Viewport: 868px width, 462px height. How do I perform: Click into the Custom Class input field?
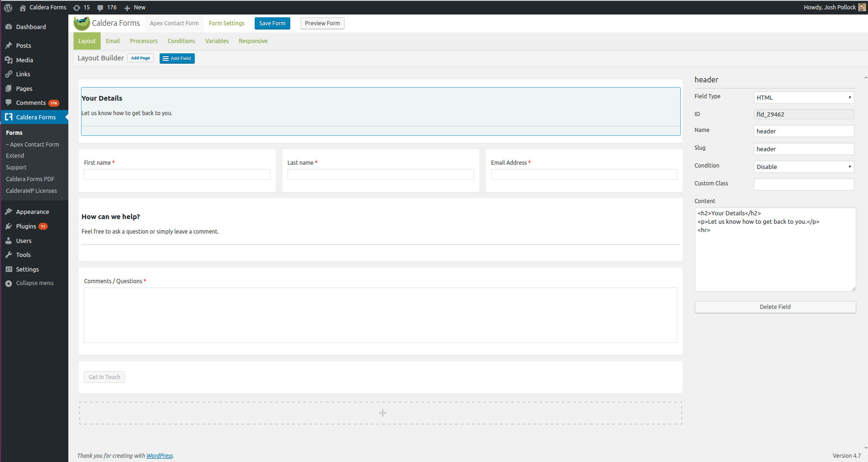803,184
